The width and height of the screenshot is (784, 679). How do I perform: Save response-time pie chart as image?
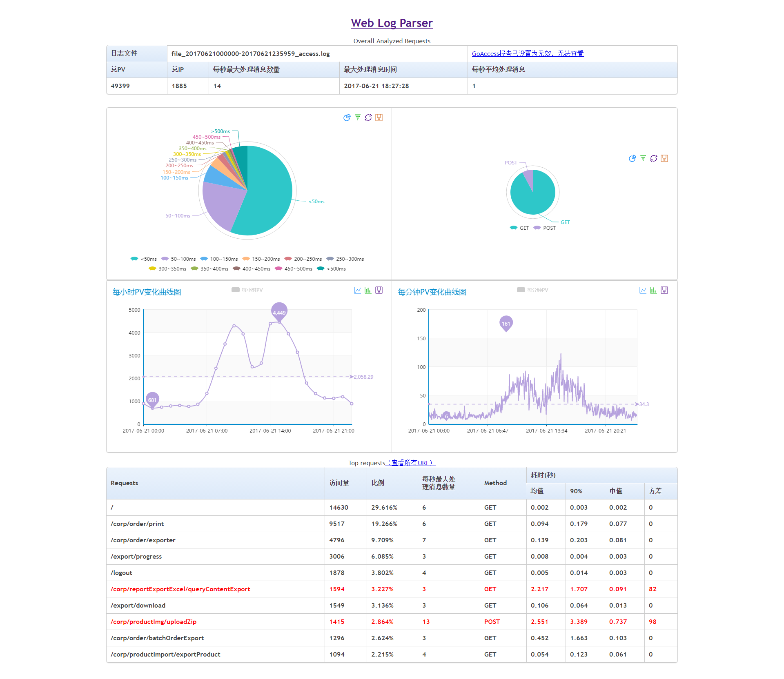pos(379,118)
